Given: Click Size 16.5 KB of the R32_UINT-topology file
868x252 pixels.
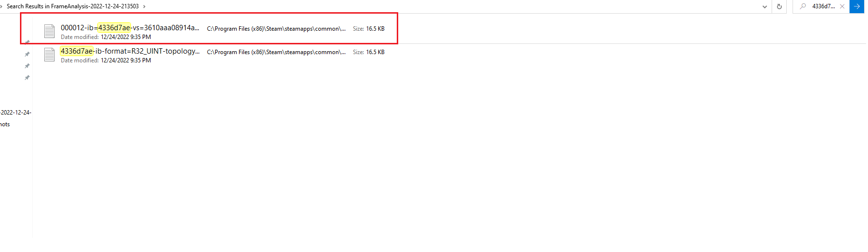Looking at the screenshot, I should 369,52.
